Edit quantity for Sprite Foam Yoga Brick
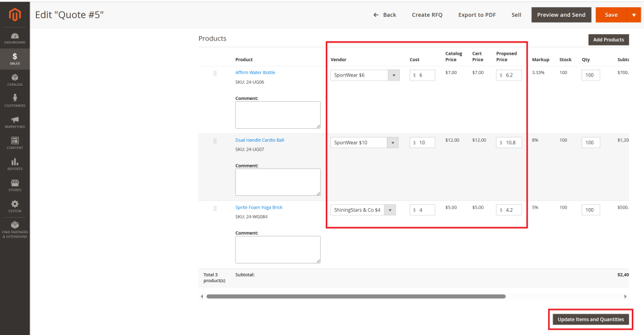Viewport: 644px width, 335px height. (591, 210)
